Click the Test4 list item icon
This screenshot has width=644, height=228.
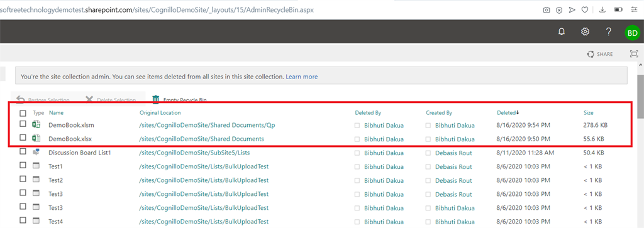[36, 221]
